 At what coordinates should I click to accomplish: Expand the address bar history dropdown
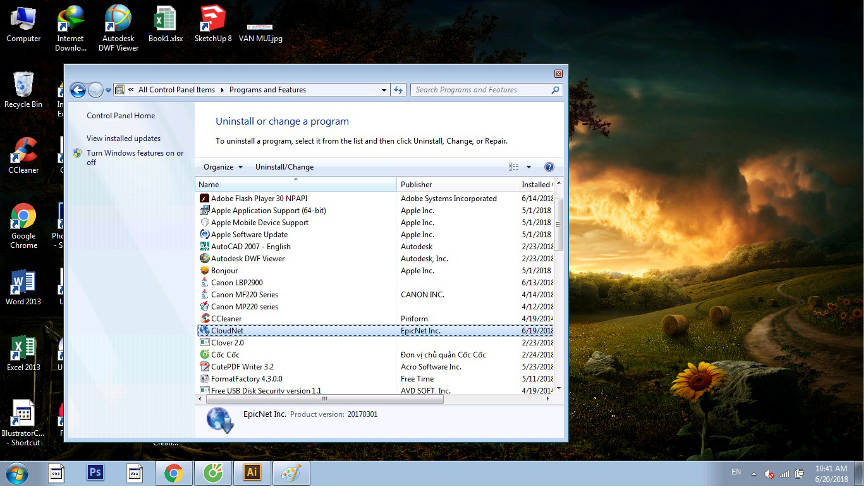tap(384, 90)
